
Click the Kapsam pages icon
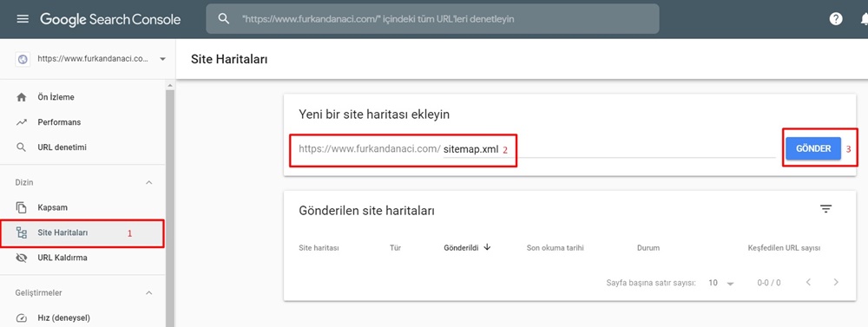(x=22, y=207)
